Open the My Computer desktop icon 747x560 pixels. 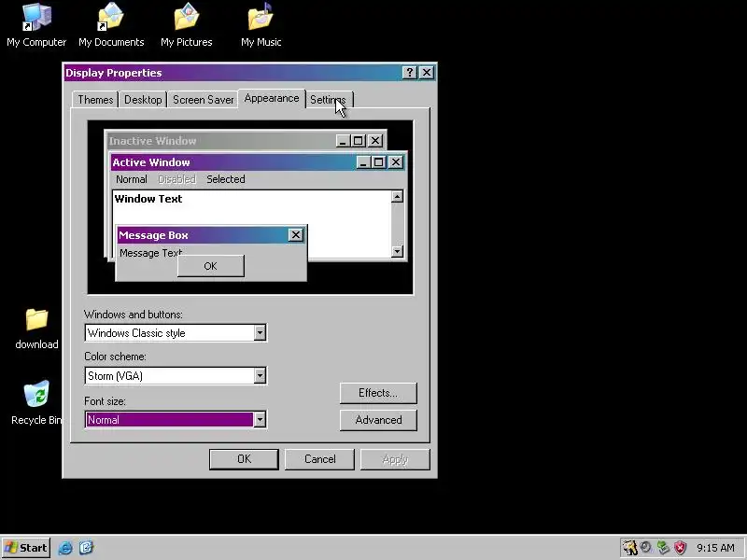click(x=36, y=26)
